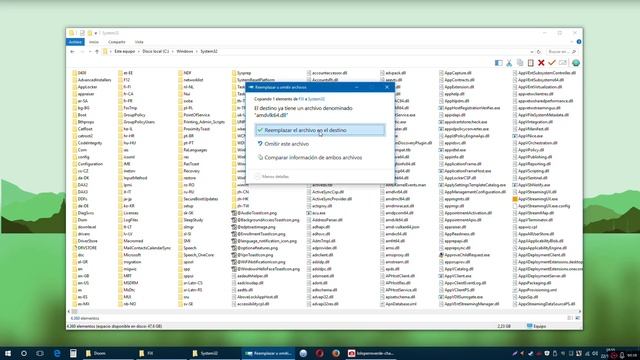Switch to the System32 taskbar window
The width and height of the screenshot is (640, 360).
(x=215, y=353)
